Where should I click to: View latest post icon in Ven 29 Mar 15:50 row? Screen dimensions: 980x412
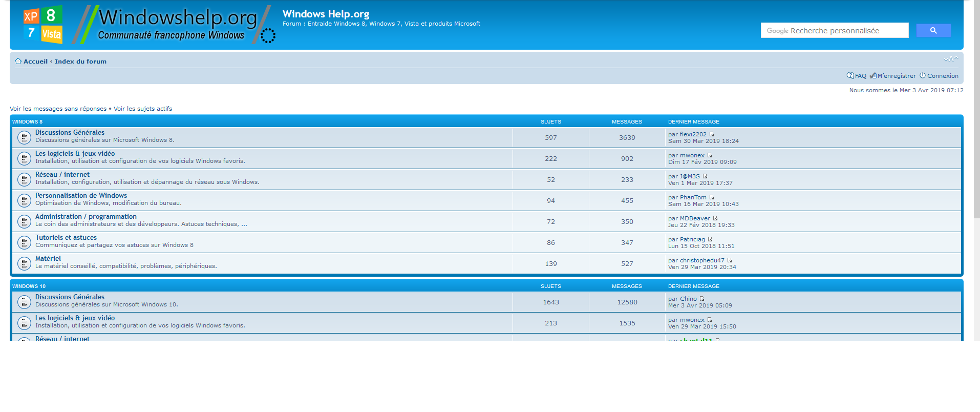pos(710,320)
